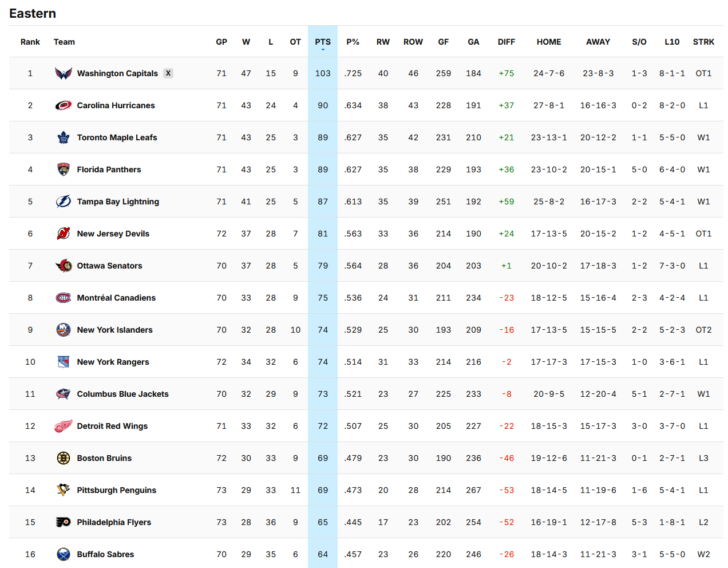Click the Eastern conference heading

pyautogui.click(x=33, y=13)
